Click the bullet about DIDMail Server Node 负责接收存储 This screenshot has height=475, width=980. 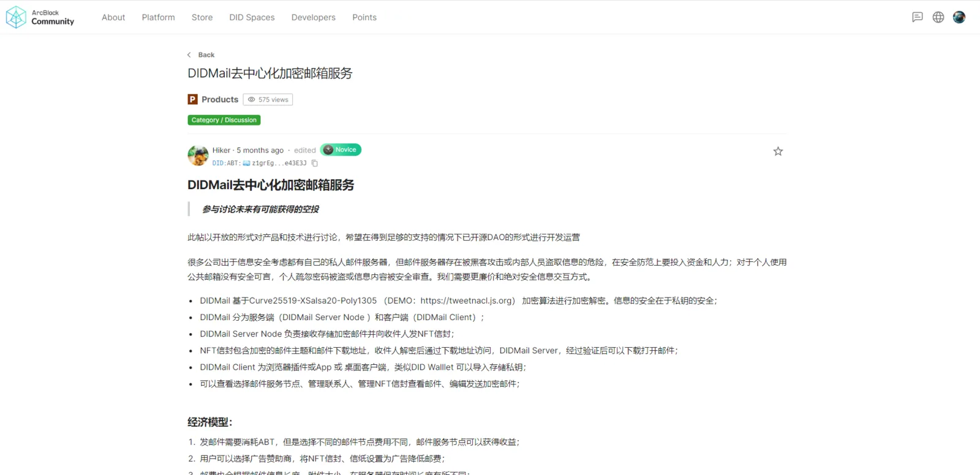pos(327,334)
